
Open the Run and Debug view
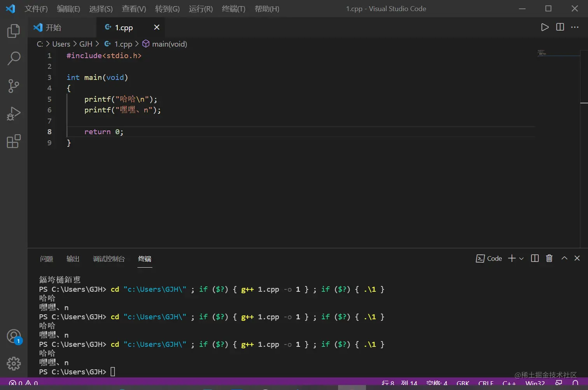tap(14, 114)
